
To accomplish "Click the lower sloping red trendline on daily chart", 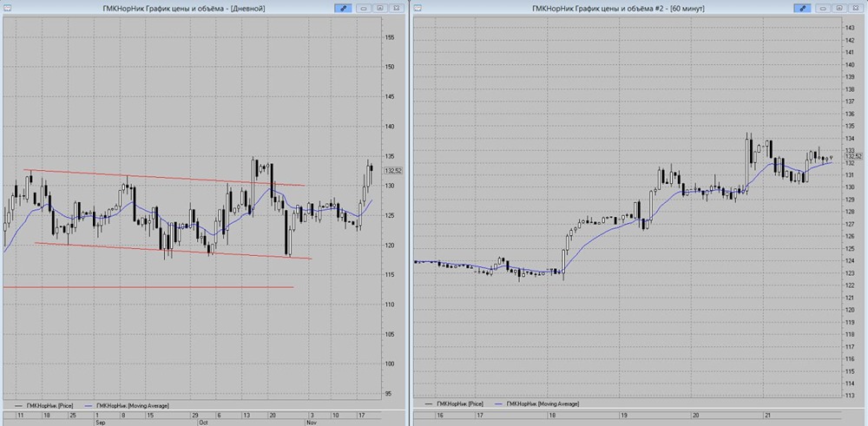I will [x=173, y=251].
